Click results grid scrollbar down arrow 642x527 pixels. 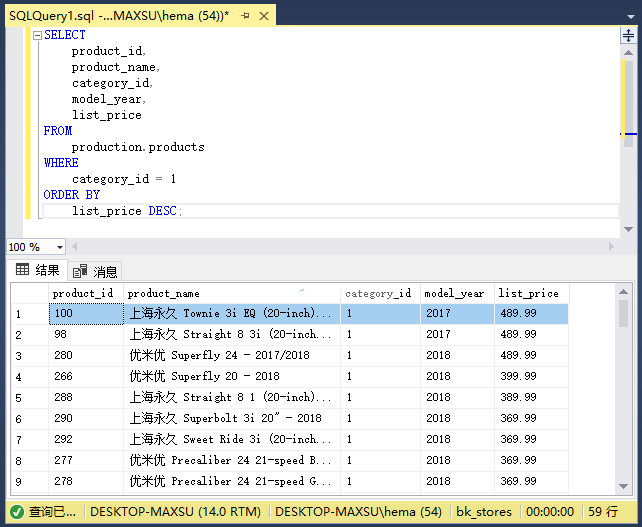[623, 486]
